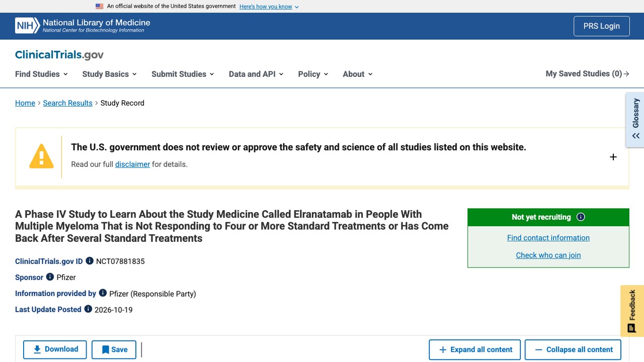Expand the disclaimer with the plus icon
This screenshot has width=644, height=362.
coord(613,157)
